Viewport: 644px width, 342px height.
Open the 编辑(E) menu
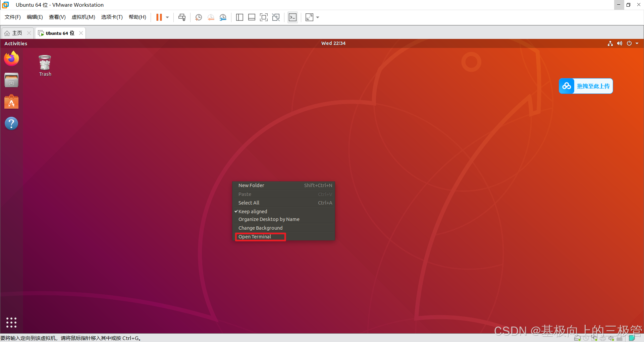pyautogui.click(x=35, y=17)
